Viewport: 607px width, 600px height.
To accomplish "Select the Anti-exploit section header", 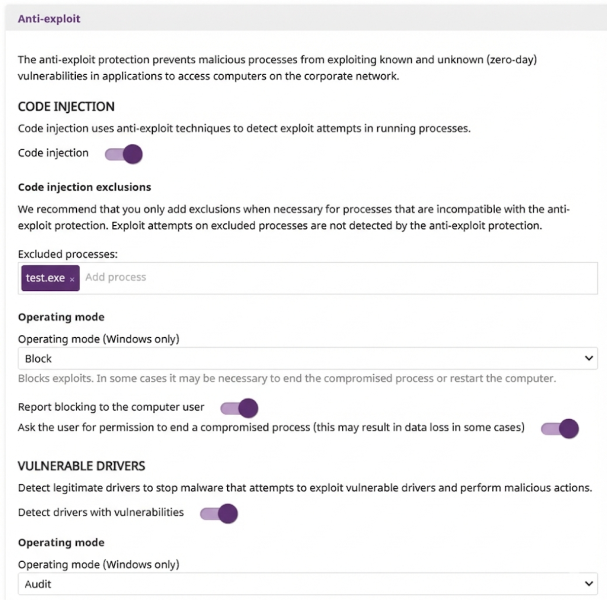I will pos(49,18).
